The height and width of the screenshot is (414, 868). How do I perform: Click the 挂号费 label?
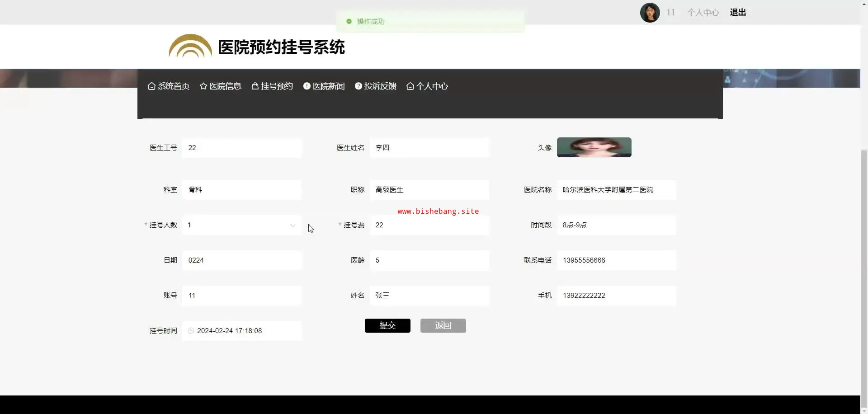[x=354, y=225]
